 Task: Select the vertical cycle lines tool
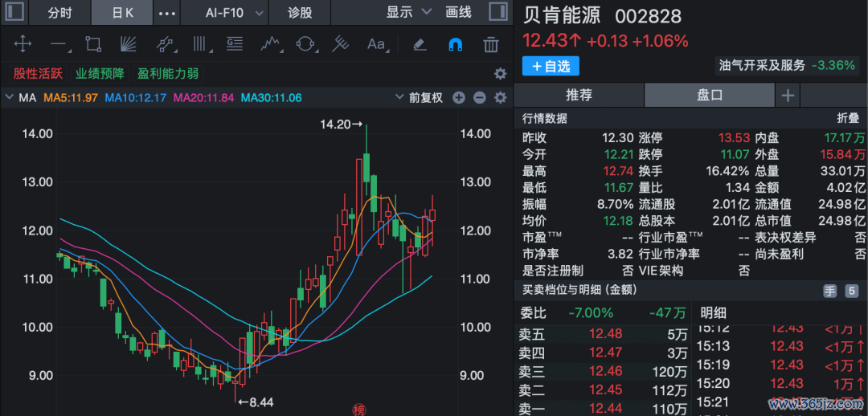(x=200, y=44)
